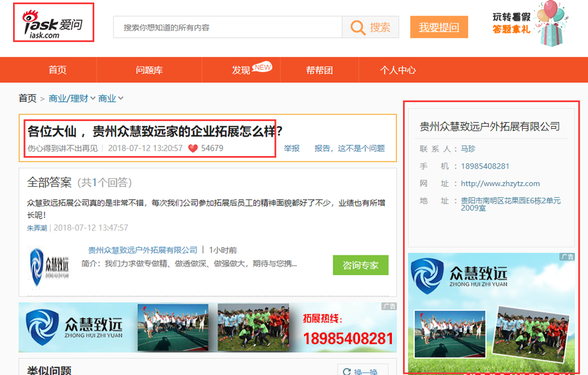Image resolution: width=588 pixels, height=375 pixels.
Task: Click the 搜索 button
Action: pyautogui.click(x=370, y=27)
